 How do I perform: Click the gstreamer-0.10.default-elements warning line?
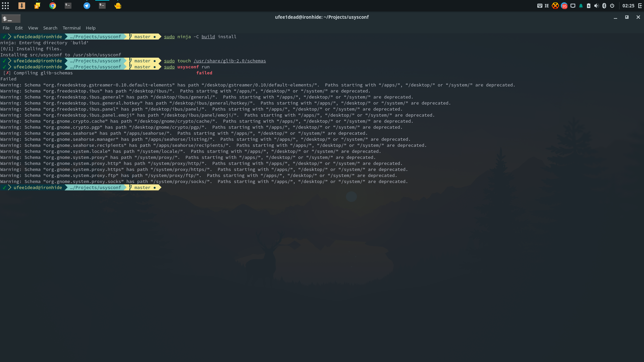[x=258, y=85]
